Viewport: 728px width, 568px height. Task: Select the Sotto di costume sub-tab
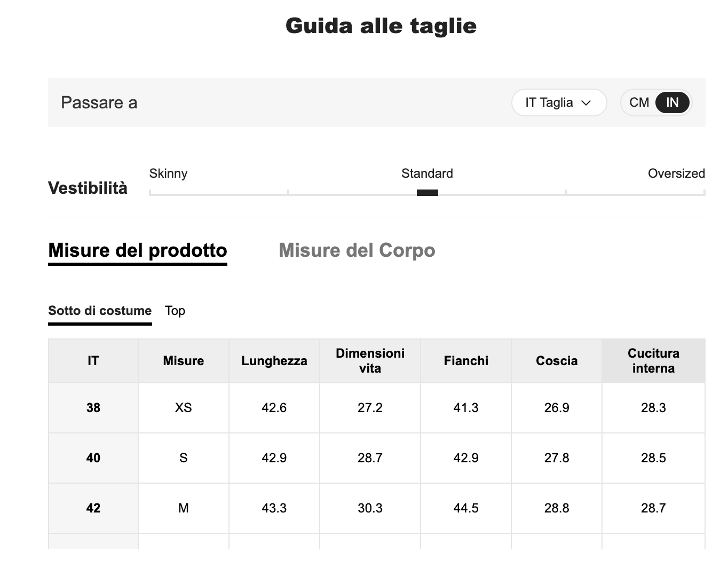tap(100, 311)
